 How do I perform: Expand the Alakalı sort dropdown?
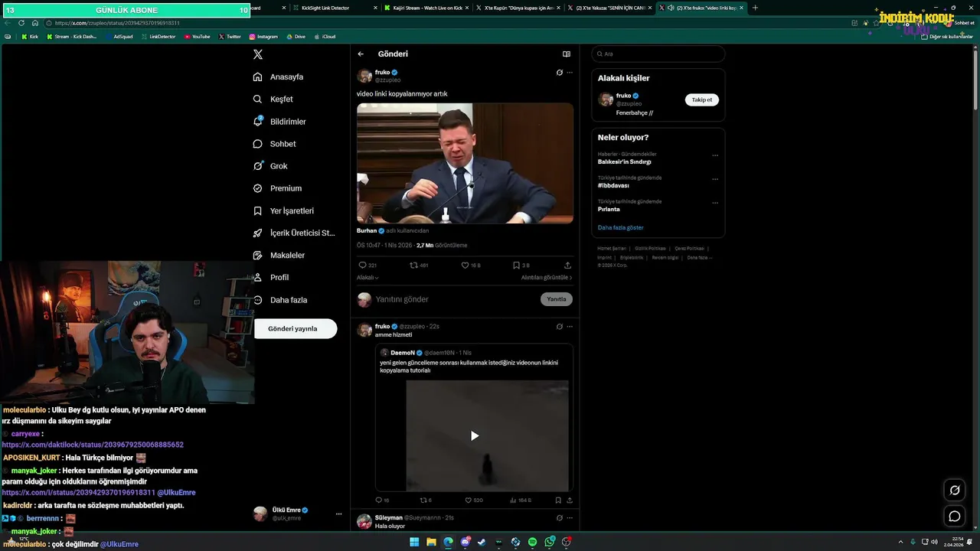(367, 278)
